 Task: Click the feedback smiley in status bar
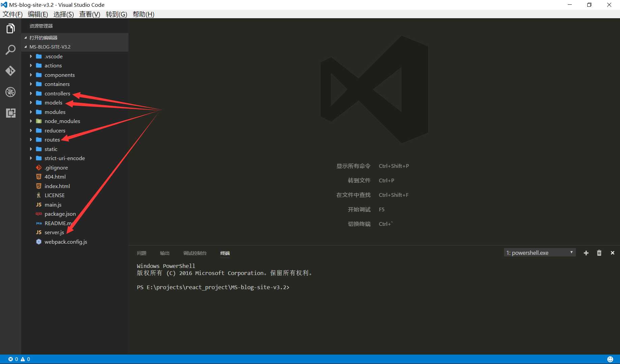tap(610, 359)
